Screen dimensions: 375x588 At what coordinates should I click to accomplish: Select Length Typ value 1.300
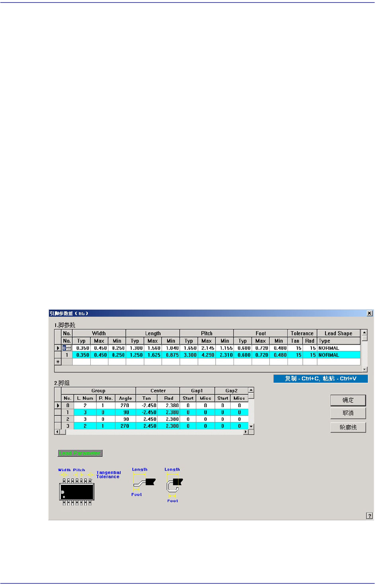coord(135,348)
